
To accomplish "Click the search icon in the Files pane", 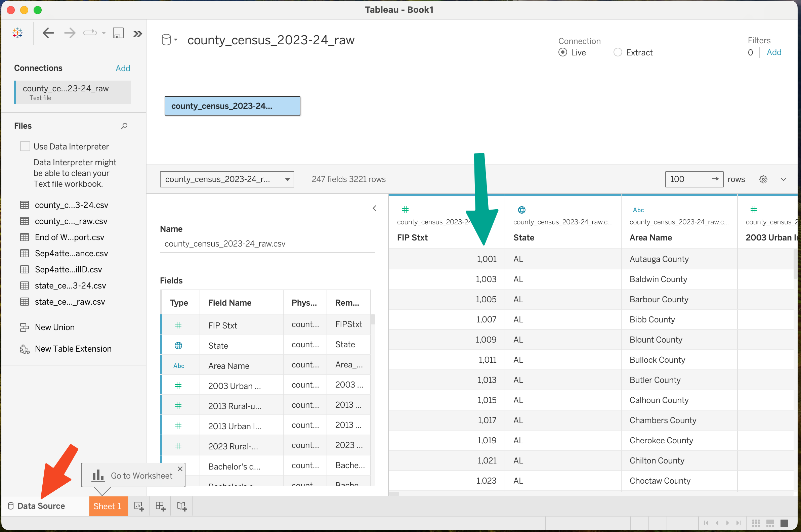I will coord(124,126).
